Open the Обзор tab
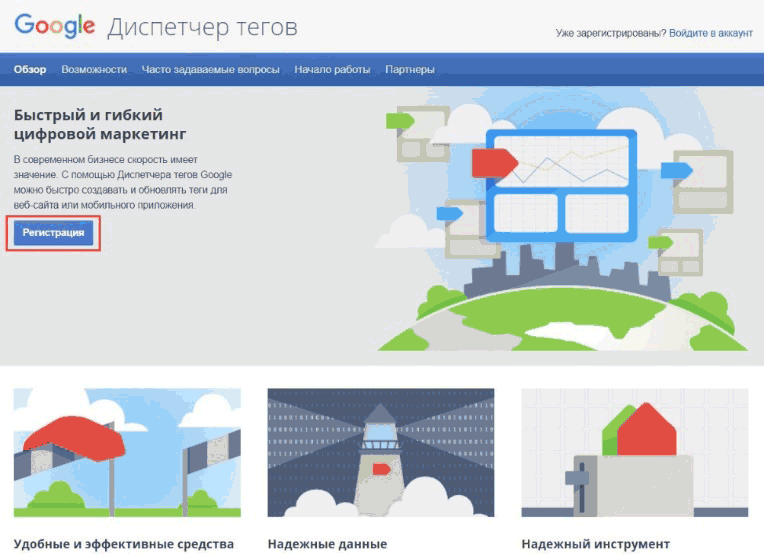The image size is (764, 556). tap(30, 70)
